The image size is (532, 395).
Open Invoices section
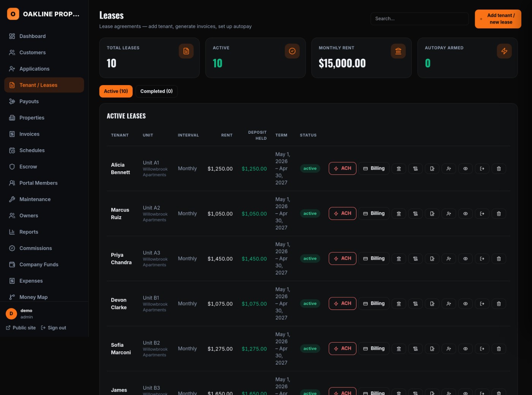[x=44, y=134]
